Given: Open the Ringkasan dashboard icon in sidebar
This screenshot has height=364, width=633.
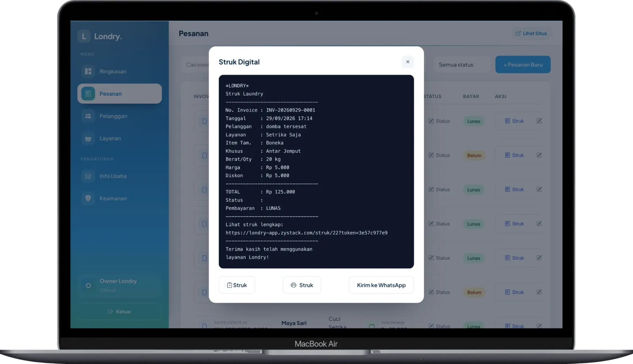Looking at the screenshot, I should click(x=88, y=71).
